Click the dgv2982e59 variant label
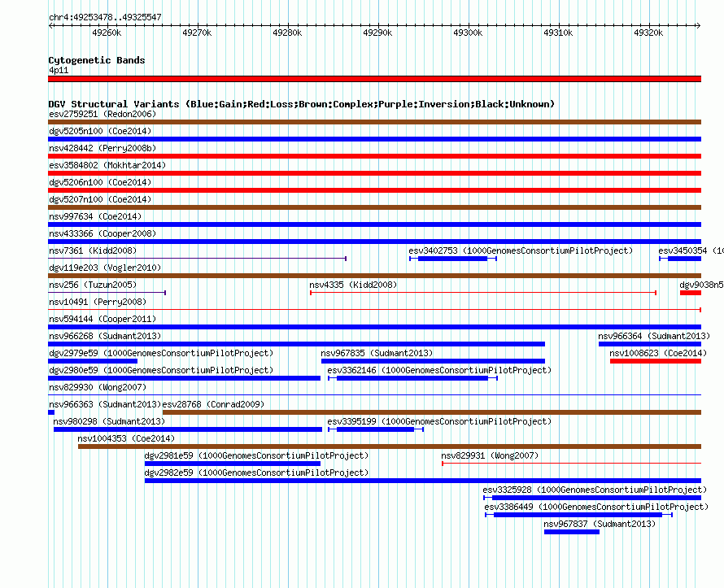The image size is (724, 588). point(257,473)
